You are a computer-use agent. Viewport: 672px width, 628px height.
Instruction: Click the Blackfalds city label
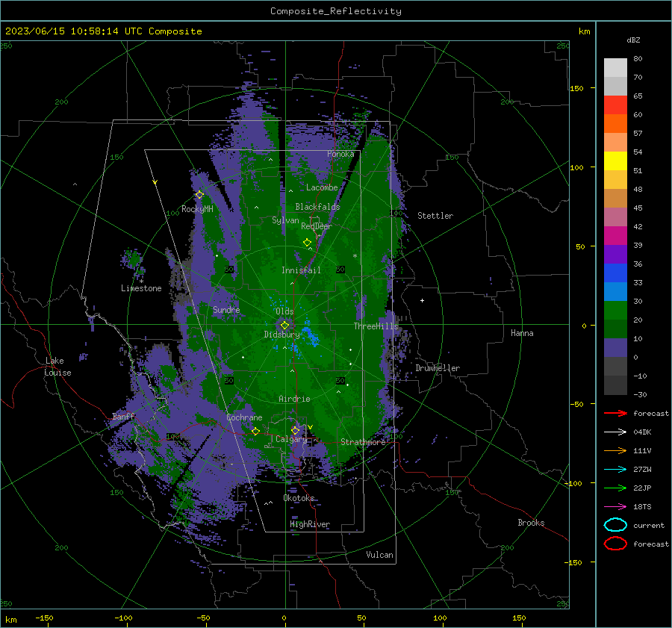[x=317, y=207]
